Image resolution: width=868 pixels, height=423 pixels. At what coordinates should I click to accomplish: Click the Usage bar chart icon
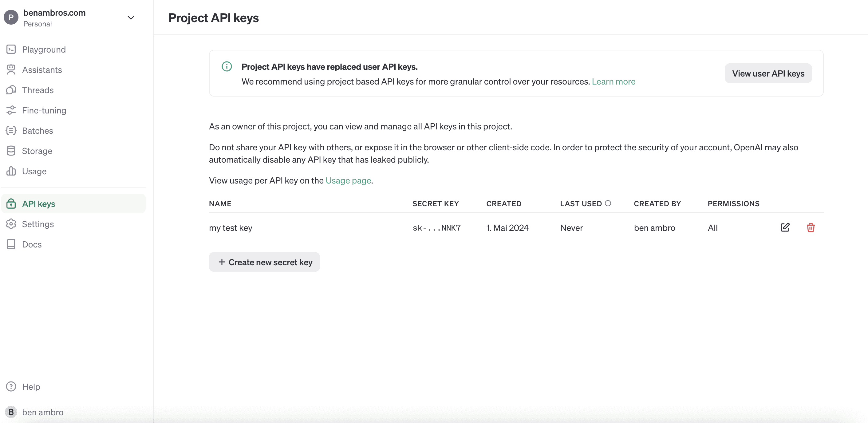(x=11, y=171)
